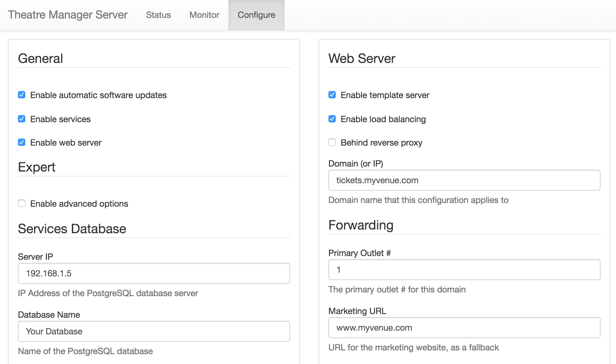This screenshot has width=616, height=364.
Task: Click the Marketing URL input field
Action: (464, 328)
